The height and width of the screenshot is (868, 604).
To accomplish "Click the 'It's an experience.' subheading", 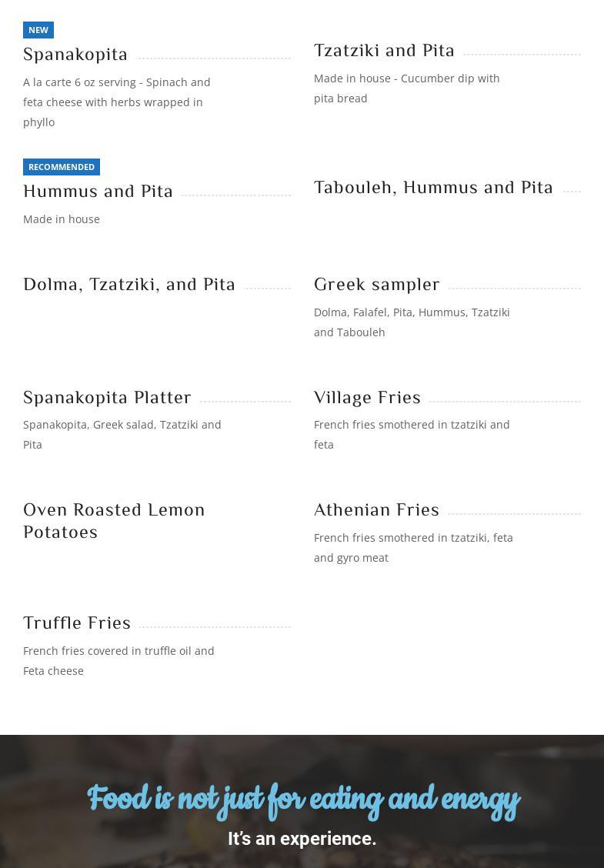I will (x=302, y=839).
